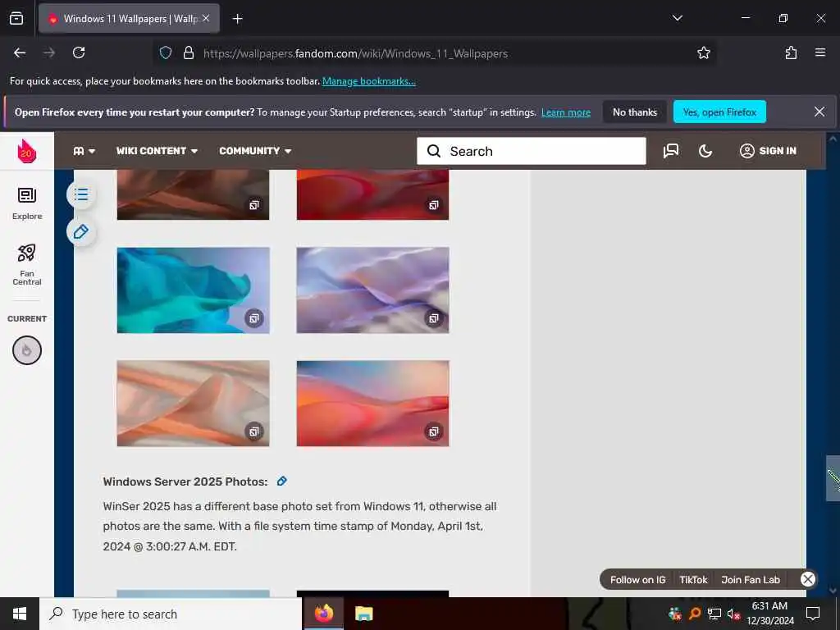Image resolution: width=840 pixels, height=630 pixels.
Task: Enlarge top red wallpaper via its expand icon
Action: click(x=434, y=204)
